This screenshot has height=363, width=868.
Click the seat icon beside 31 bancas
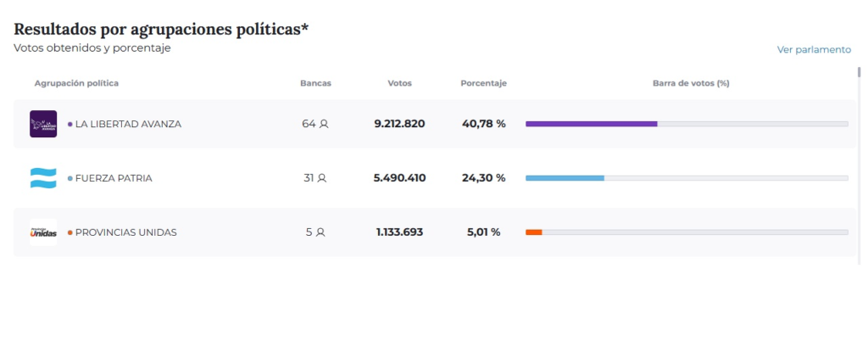(321, 178)
